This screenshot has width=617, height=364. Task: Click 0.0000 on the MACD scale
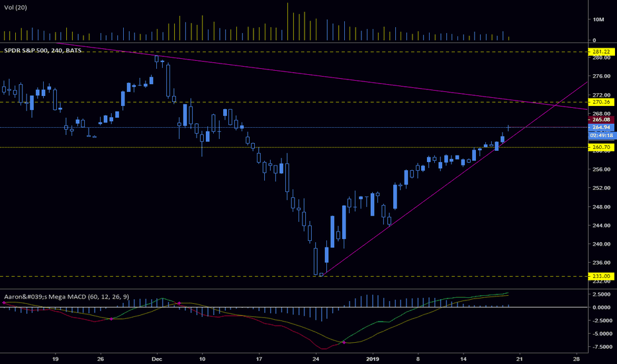coord(601,307)
